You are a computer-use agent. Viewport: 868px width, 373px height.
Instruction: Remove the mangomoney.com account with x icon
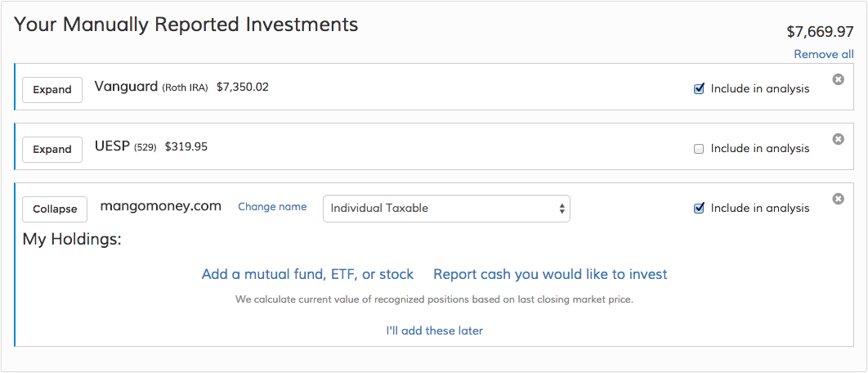click(x=838, y=199)
